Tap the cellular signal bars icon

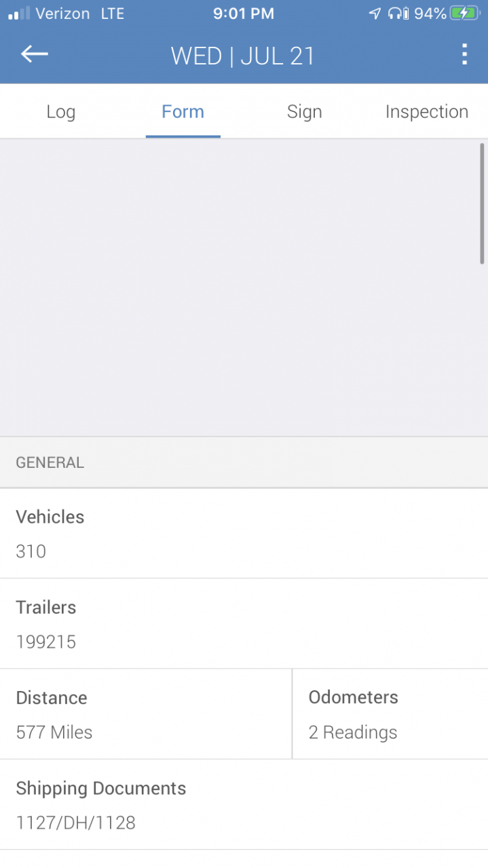[19, 13]
